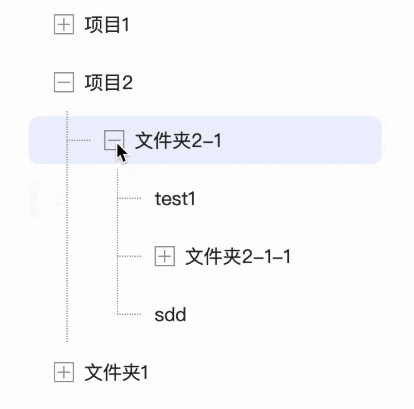This screenshot has height=409, width=414.
Task: Click the plus icon before 文件夹2-1-1
Action: 165,256
